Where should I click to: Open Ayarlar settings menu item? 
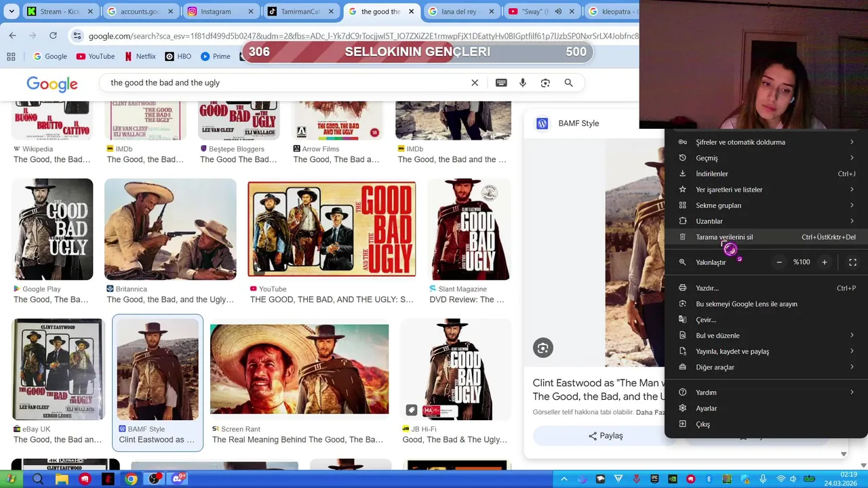point(766,408)
